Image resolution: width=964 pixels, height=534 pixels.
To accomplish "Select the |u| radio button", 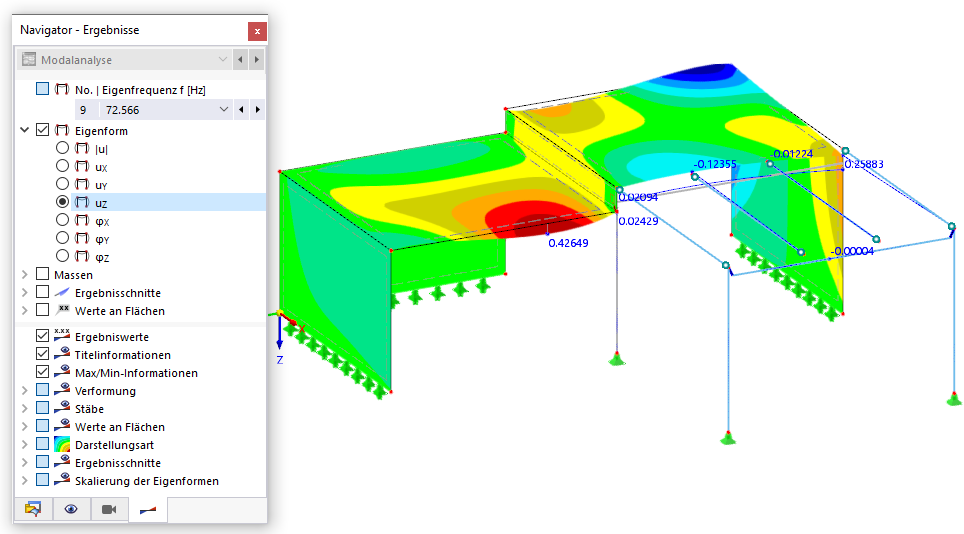I will 62,147.
